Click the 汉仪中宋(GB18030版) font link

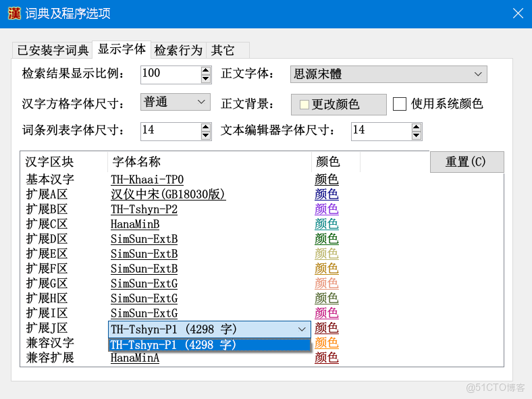click(x=168, y=194)
